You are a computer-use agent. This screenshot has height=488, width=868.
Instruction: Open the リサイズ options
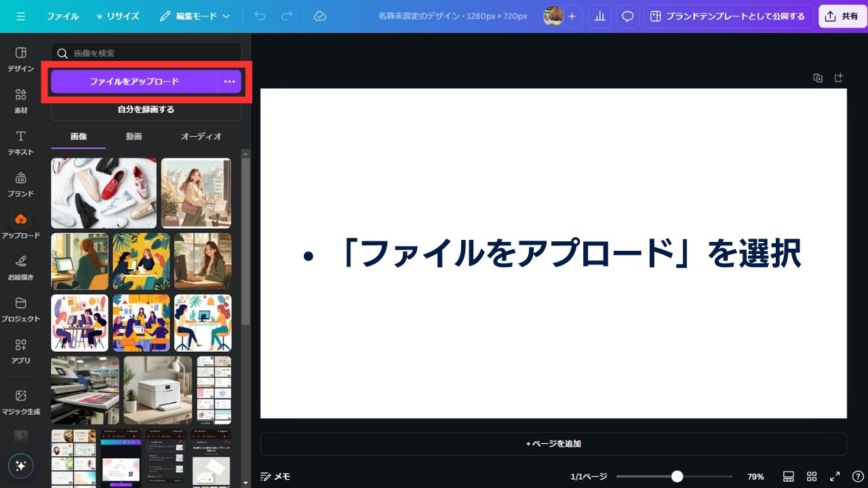tap(118, 16)
